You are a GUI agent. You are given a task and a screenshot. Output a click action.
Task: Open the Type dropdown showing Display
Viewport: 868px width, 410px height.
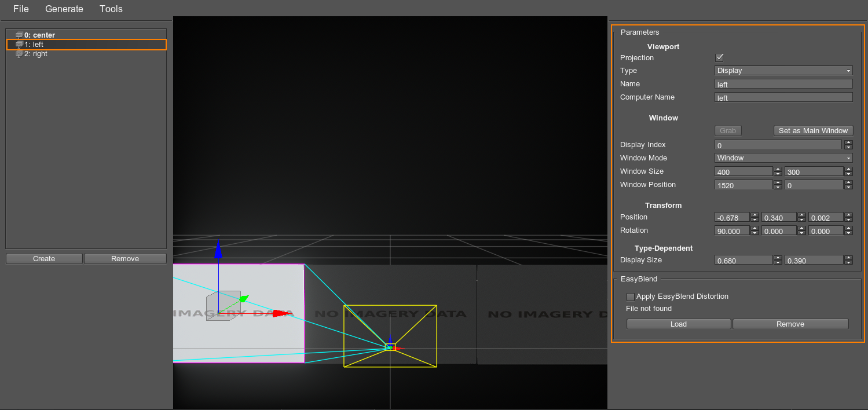(x=784, y=71)
